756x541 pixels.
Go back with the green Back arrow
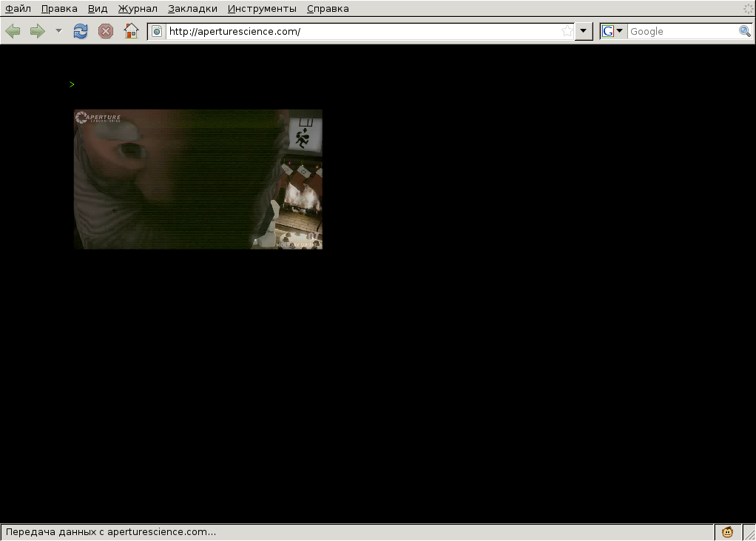click(13, 31)
